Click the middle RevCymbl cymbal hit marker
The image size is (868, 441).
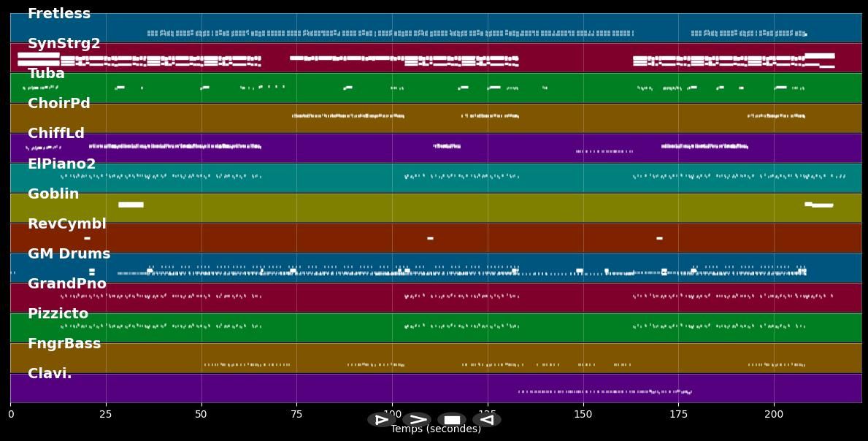pyautogui.click(x=430, y=238)
